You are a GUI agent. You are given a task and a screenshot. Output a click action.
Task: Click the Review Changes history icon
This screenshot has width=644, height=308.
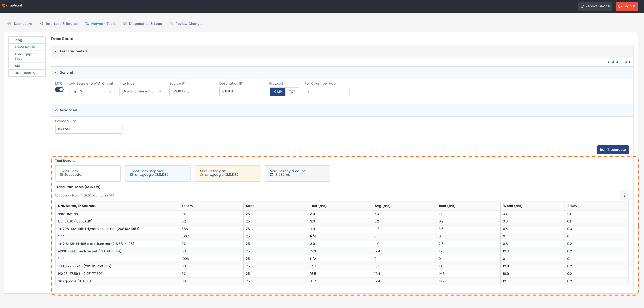click(171, 24)
